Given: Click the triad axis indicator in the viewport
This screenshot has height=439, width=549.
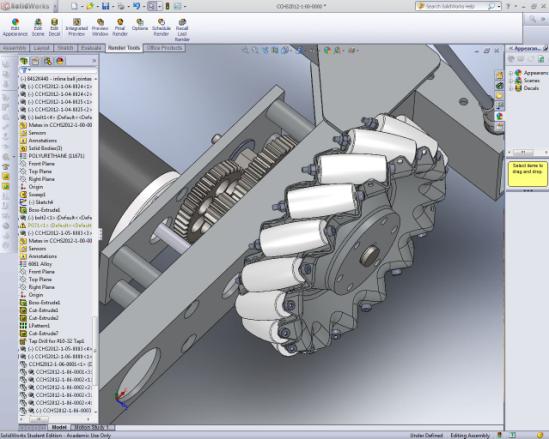Looking at the screenshot, I should (121, 399).
